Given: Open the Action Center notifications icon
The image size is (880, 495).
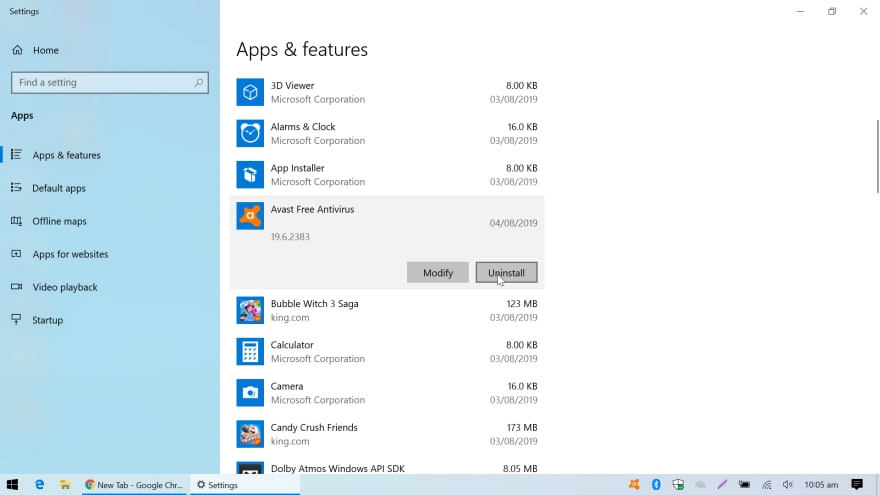Looking at the screenshot, I should pos(857,484).
